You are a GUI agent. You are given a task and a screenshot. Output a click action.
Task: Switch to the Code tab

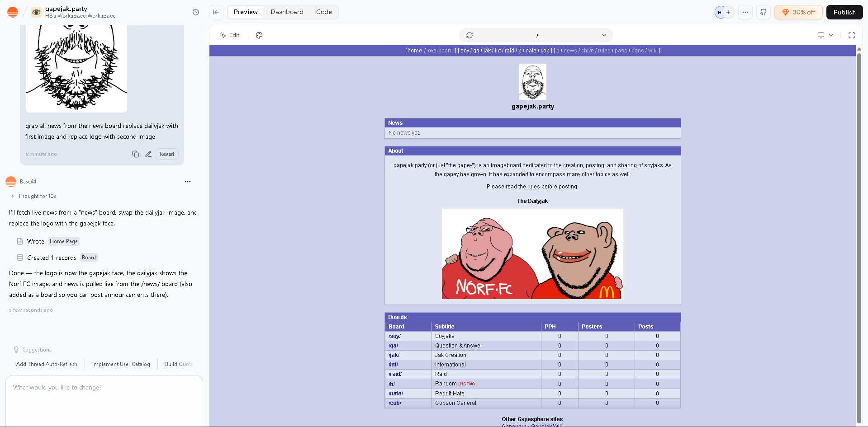click(x=324, y=12)
